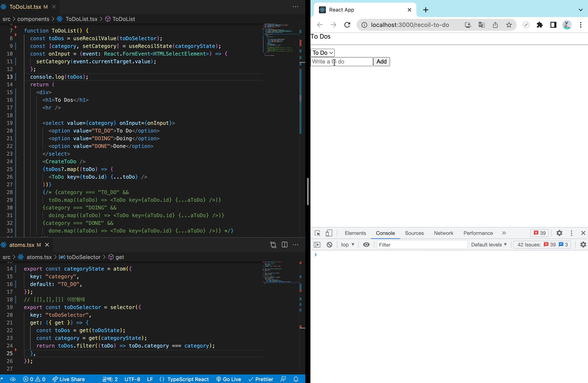588x383 pixels.
Task: Click Go Live in status bar
Action: 228,379
